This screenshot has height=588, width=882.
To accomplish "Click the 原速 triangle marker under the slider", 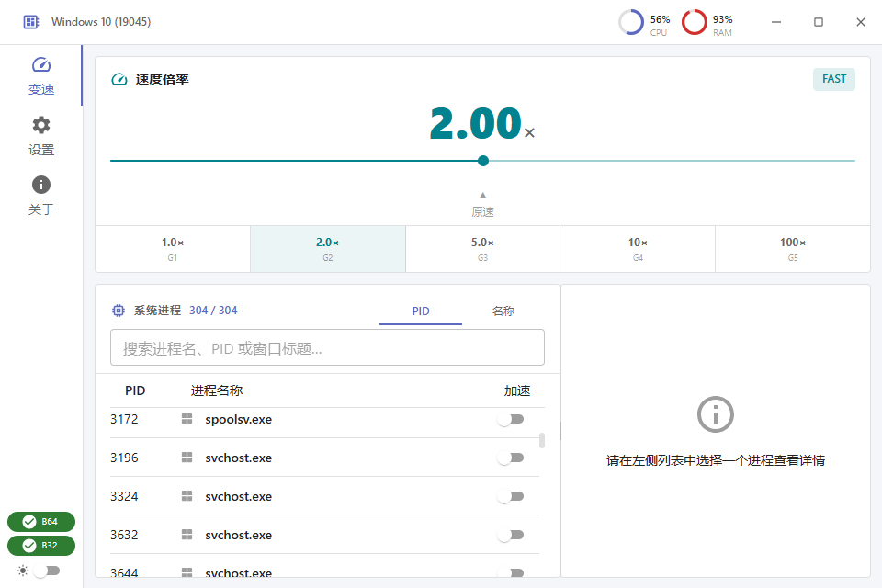I will (482, 196).
